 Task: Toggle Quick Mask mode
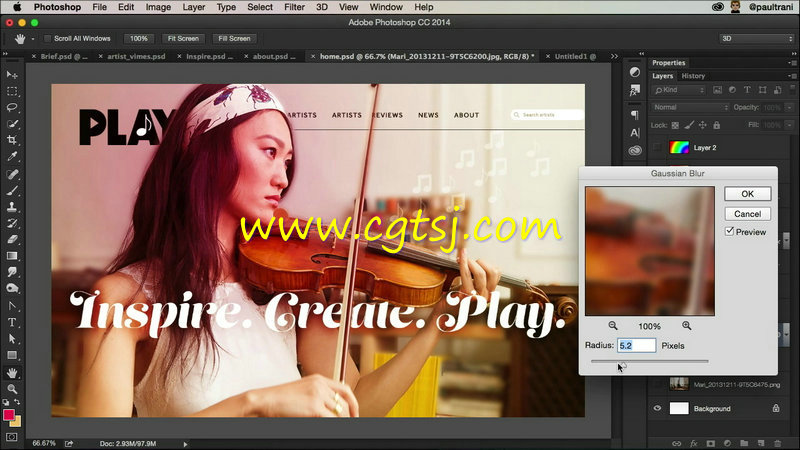[x=12, y=437]
